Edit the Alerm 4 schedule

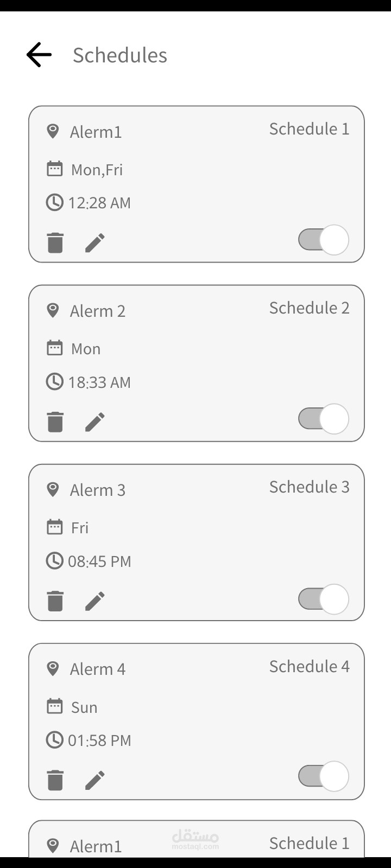click(95, 780)
